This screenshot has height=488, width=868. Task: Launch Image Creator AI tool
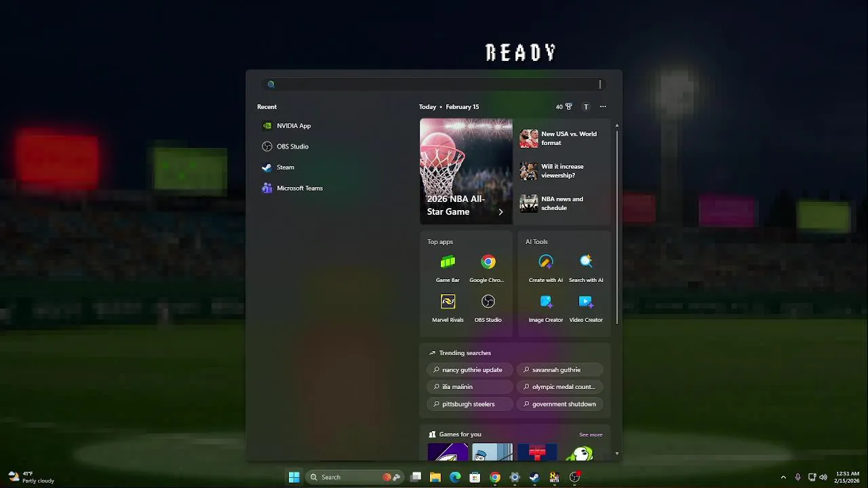[546, 308]
